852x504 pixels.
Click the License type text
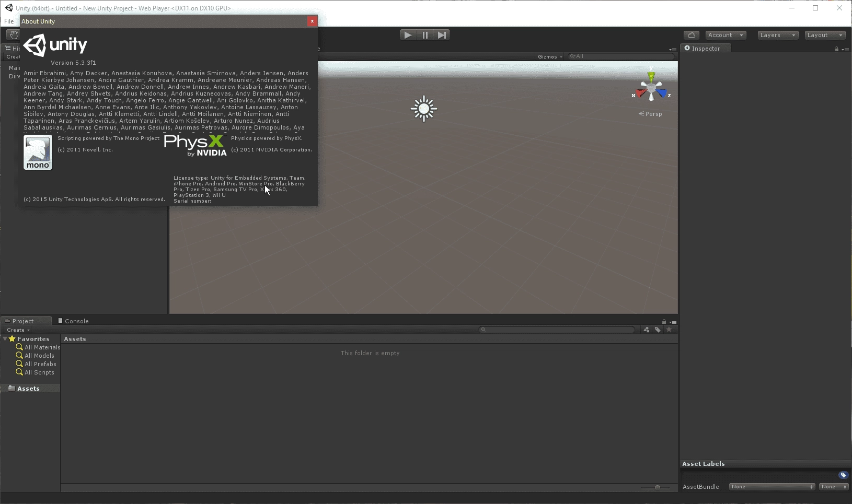click(239, 186)
